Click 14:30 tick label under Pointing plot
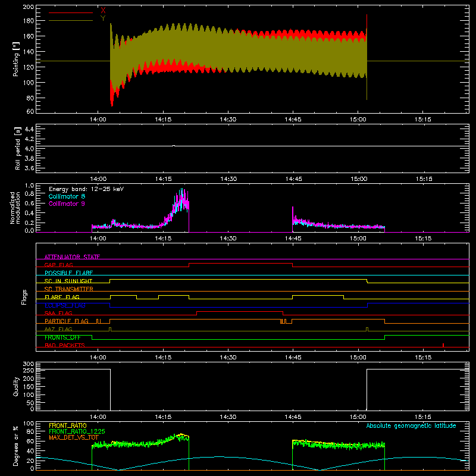Image resolution: width=476 pixels, height=476 pixels. (x=228, y=120)
